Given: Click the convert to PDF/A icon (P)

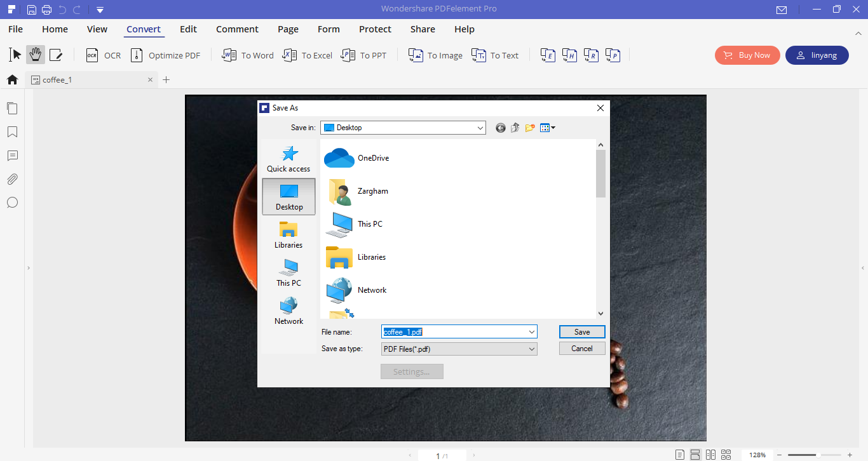Looking at the screenshot, I should click(x=613, y=55).
